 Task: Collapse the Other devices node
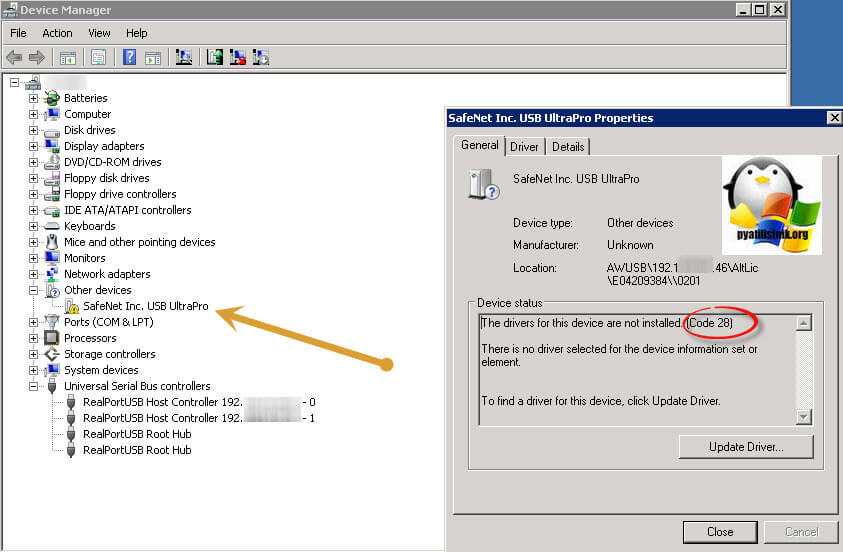click(34, 290)
